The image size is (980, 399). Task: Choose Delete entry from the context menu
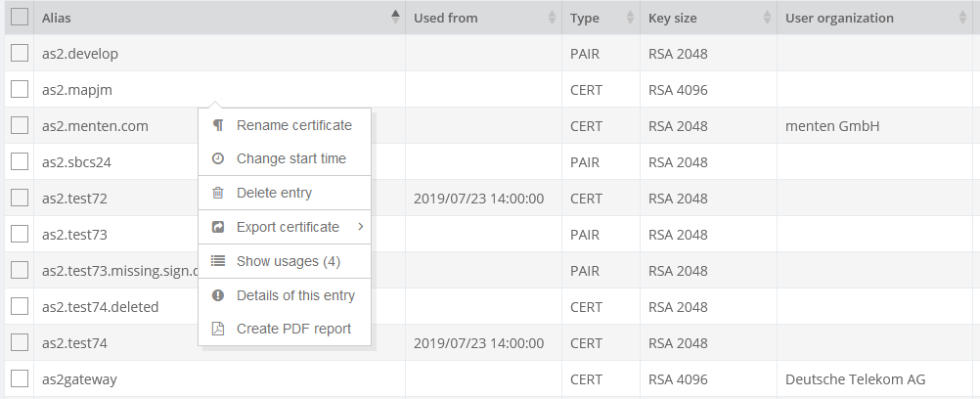point(274,194)
